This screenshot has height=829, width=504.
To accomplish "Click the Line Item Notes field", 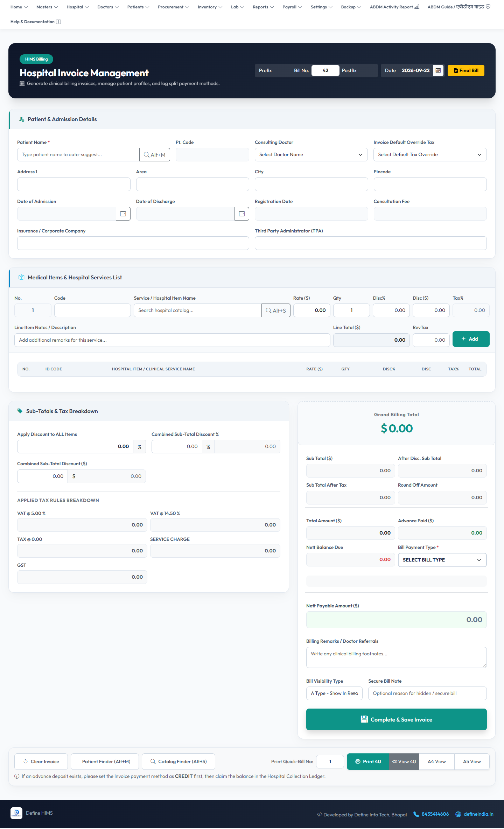I will coord(172,340).
